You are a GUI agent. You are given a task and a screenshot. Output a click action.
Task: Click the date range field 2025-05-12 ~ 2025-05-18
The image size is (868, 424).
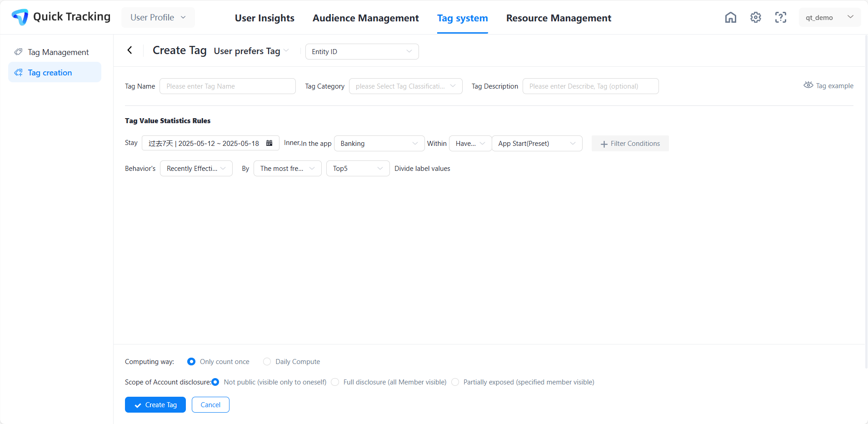click(x=210, y=143)
